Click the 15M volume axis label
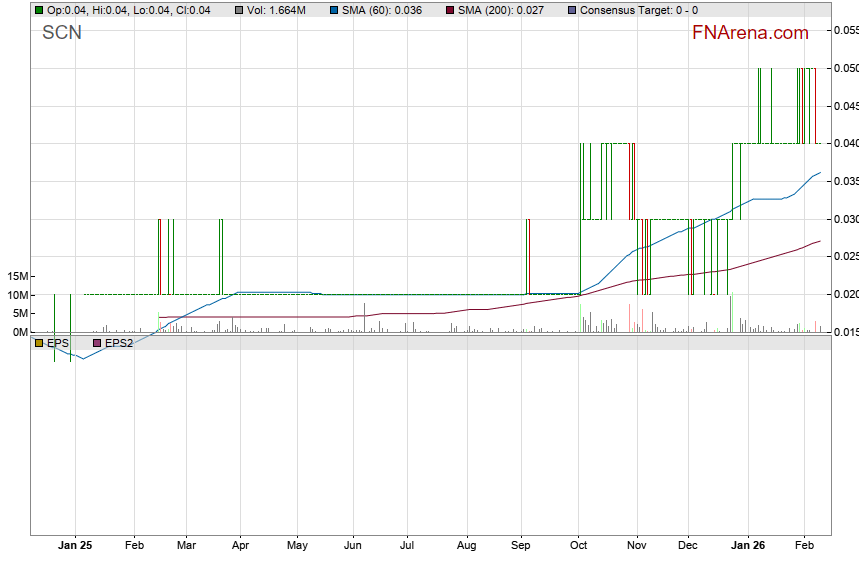 (x=16, y=276)
